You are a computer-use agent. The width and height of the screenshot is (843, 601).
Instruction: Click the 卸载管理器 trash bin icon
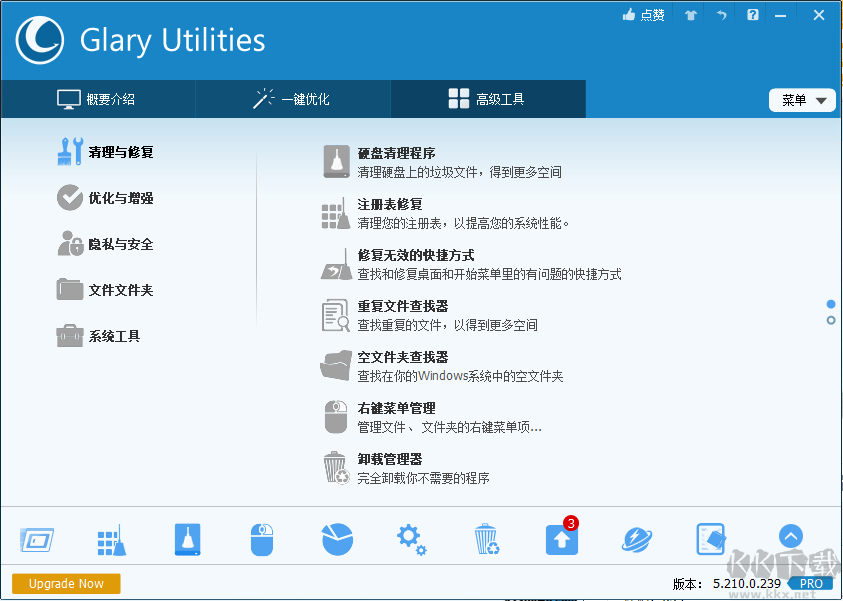336,468
